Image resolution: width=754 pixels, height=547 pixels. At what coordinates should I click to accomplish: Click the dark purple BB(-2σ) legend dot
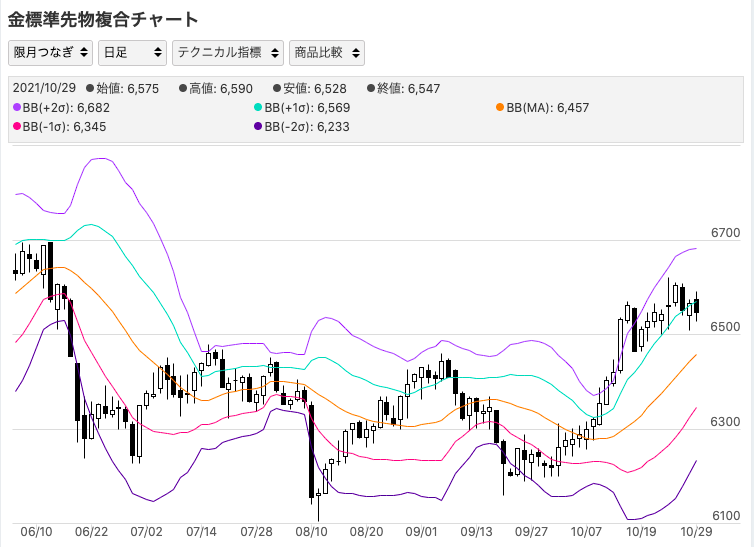pyautogui.click(x=258, y=127)
